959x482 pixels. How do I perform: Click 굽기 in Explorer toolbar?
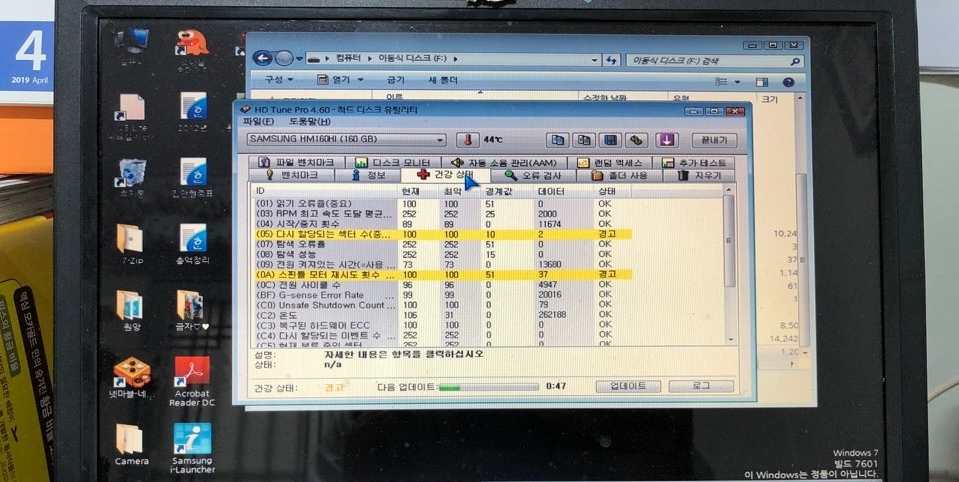[x=396, y=80]
